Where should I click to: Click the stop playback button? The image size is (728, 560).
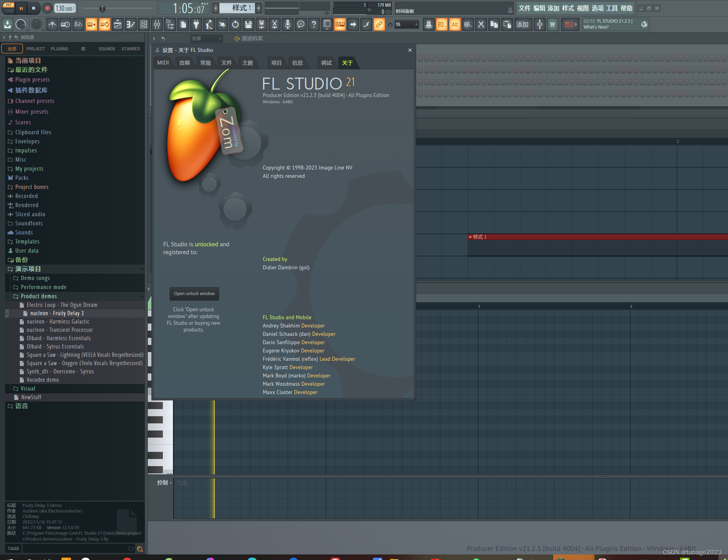[x=34, y=8]
